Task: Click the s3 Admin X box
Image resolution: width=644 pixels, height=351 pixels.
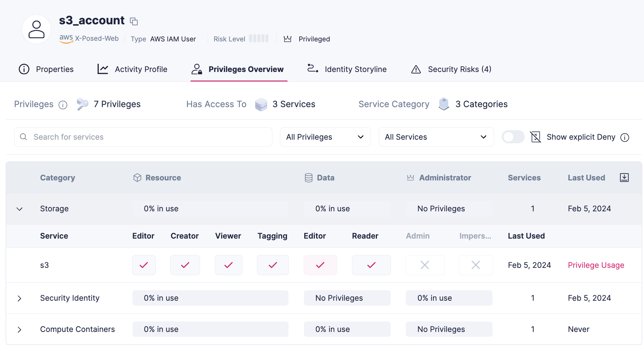Action: point(425,265)
